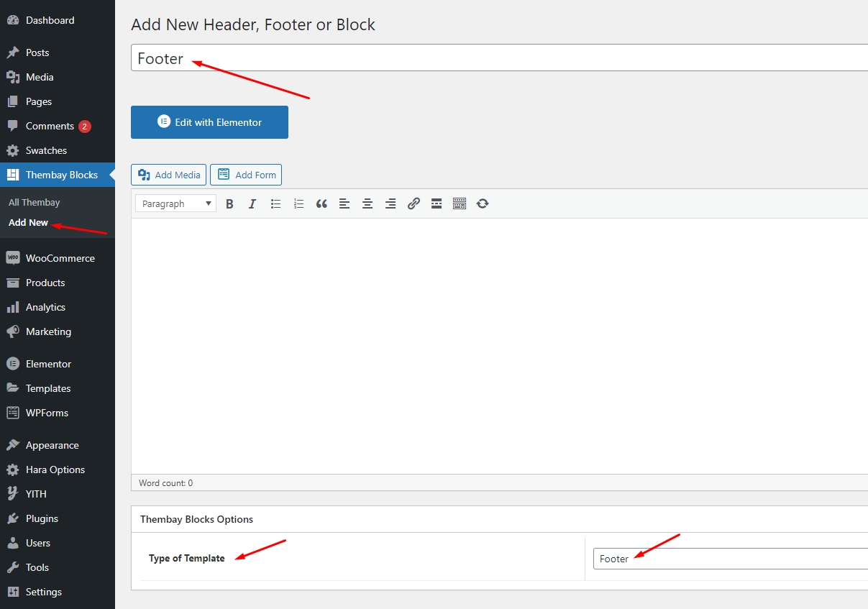Insert a numbered list
This screenshot has width=868, height=609.
[x=298, y=204]
